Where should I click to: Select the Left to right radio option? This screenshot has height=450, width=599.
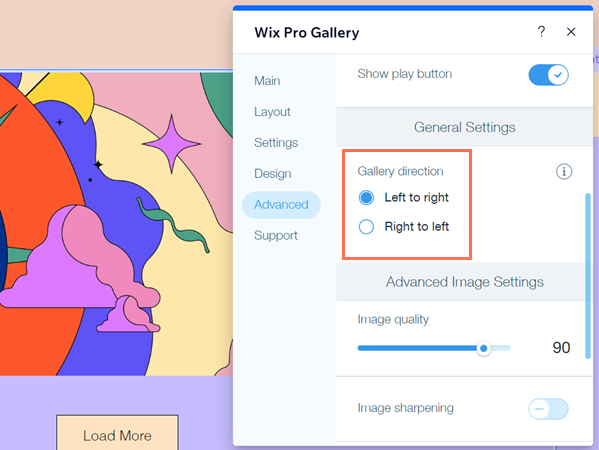366,197
